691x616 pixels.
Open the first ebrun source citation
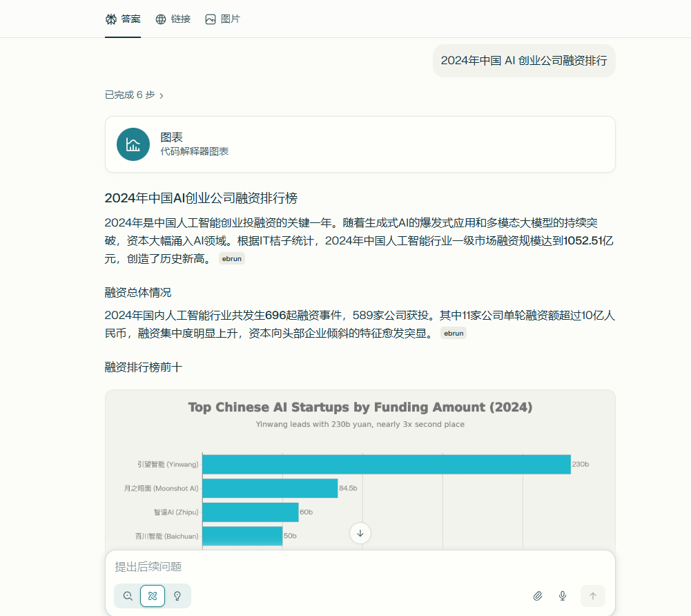[x=232, y=258]
